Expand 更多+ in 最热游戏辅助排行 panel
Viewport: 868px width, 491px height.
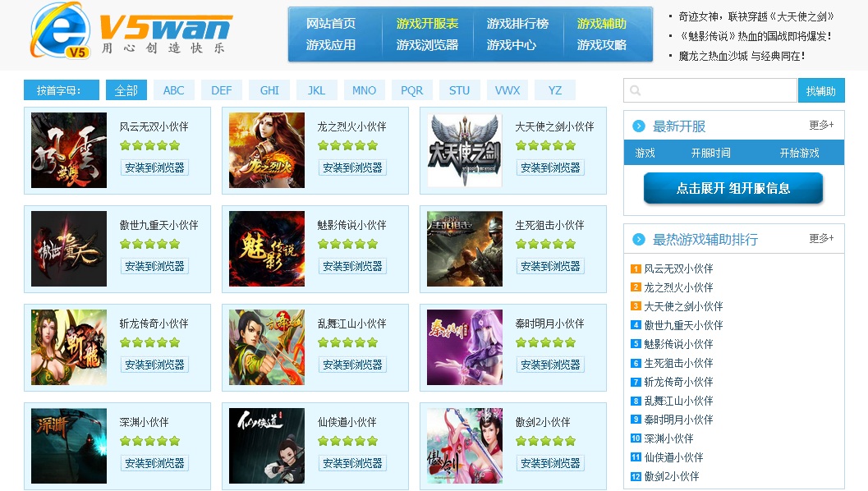point(820,239)
